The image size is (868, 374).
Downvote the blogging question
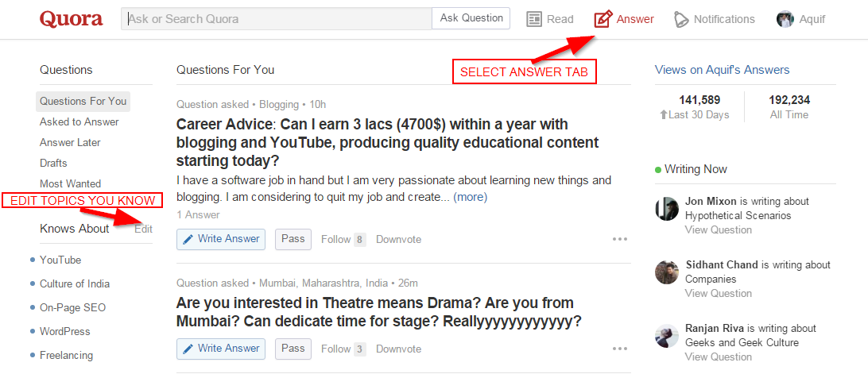[398, 240]
